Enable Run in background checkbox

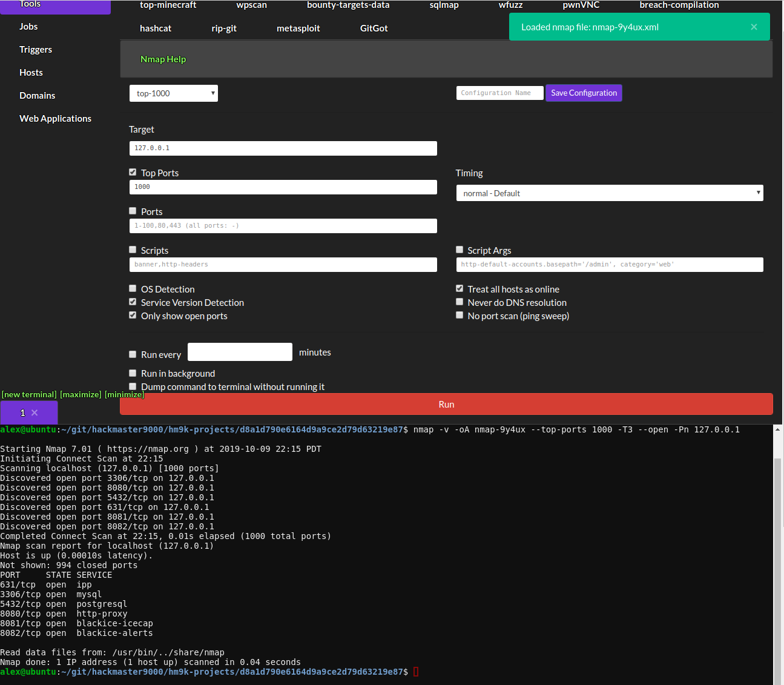(133, 373)
